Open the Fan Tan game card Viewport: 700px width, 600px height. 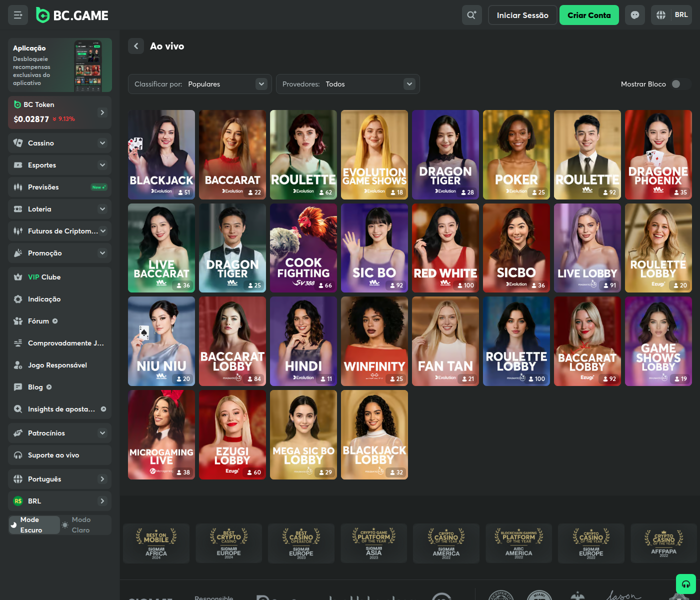pyautogui.click(x=445, y=341)
